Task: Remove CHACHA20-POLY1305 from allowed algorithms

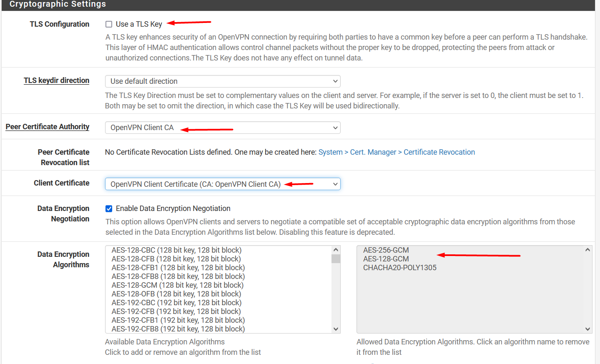Action: [x=399, y=268]
